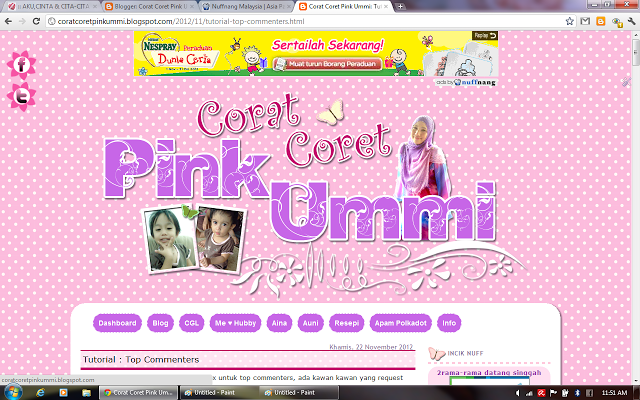Open the Aina page tab
640x400 pixels.
click(x=280, y=324)
